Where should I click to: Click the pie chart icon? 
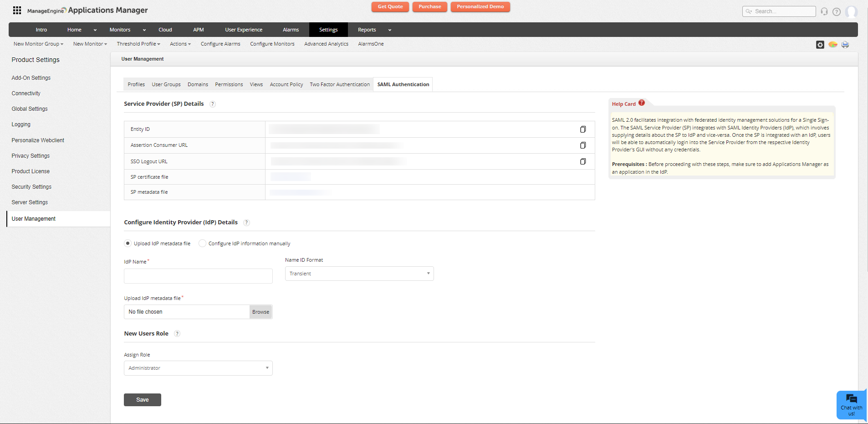pos(832,45)
